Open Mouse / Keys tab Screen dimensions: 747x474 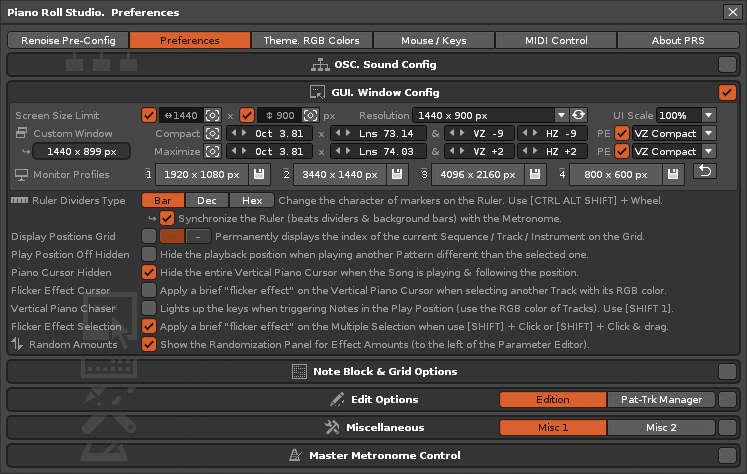pos(434,40)
